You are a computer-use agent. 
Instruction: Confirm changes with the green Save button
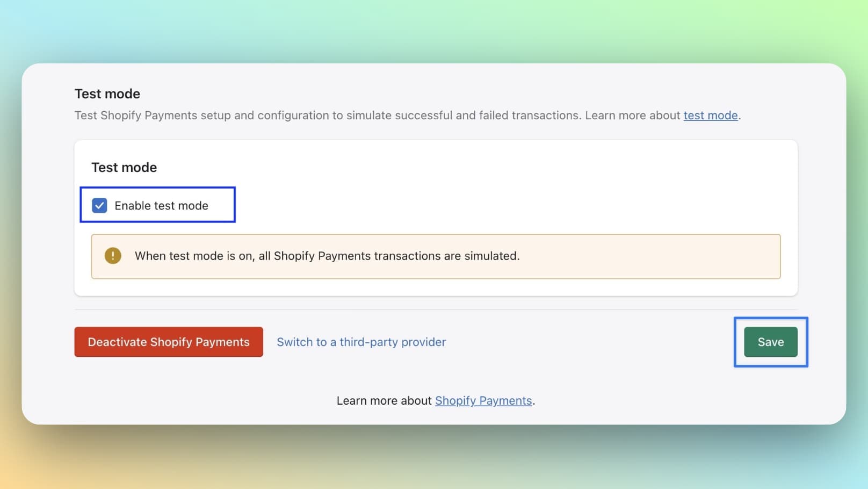(x=770, y=342)
